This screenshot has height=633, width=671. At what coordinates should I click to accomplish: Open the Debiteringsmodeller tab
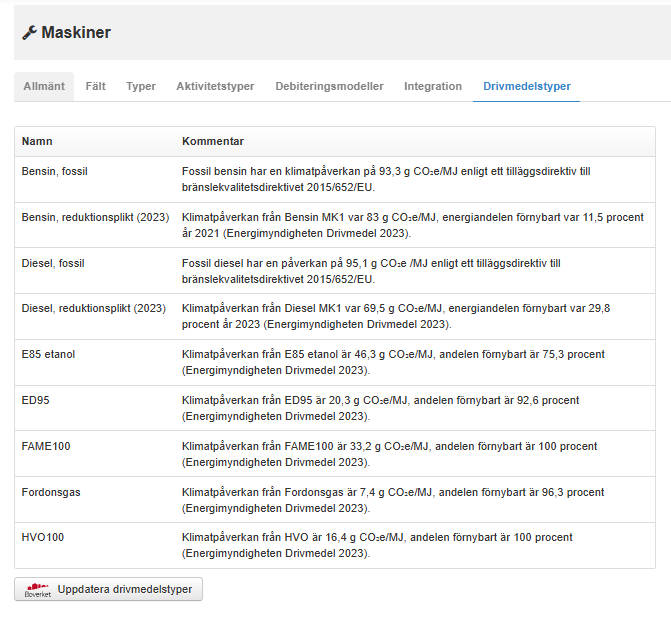click(x=329, y=86)
